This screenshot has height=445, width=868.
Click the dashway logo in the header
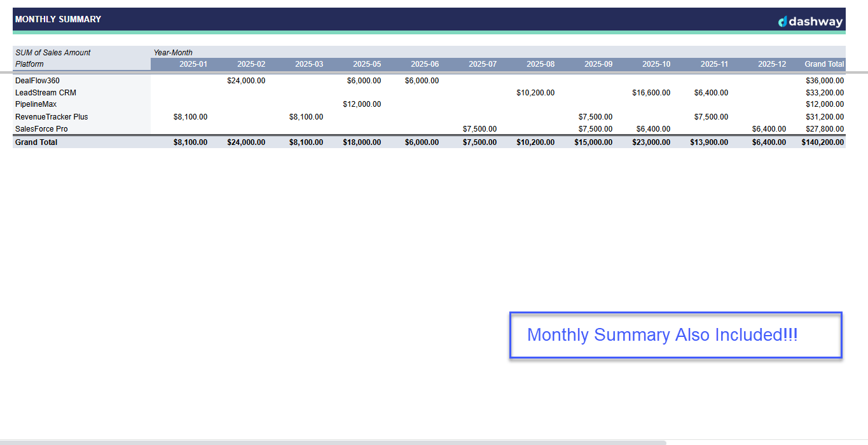811,22
